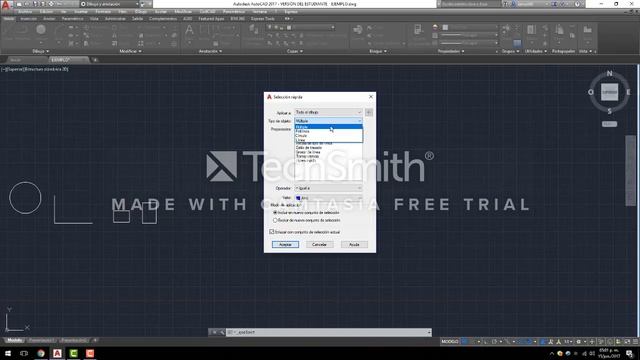This screenshot has height=360, width=640.
Task: Expand the Anotación ribbon panel
Action: (x=210, y=51)
